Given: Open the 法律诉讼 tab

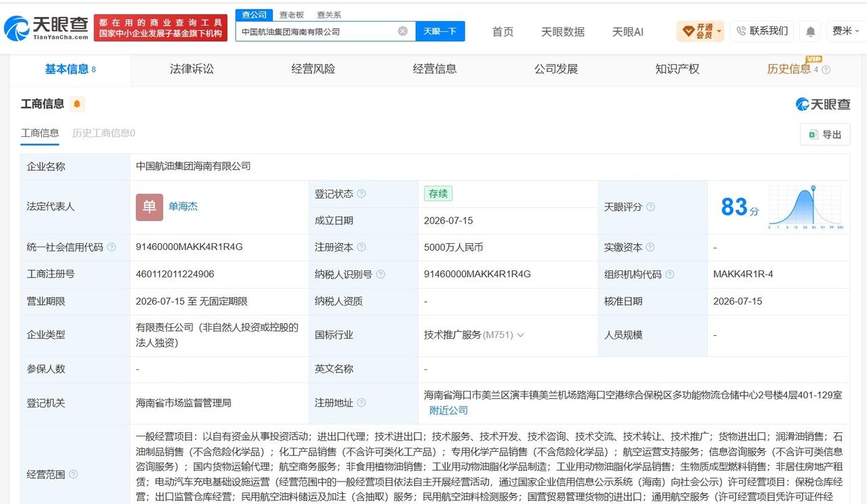Looking at the screenshot, I should tap(192, 69).
